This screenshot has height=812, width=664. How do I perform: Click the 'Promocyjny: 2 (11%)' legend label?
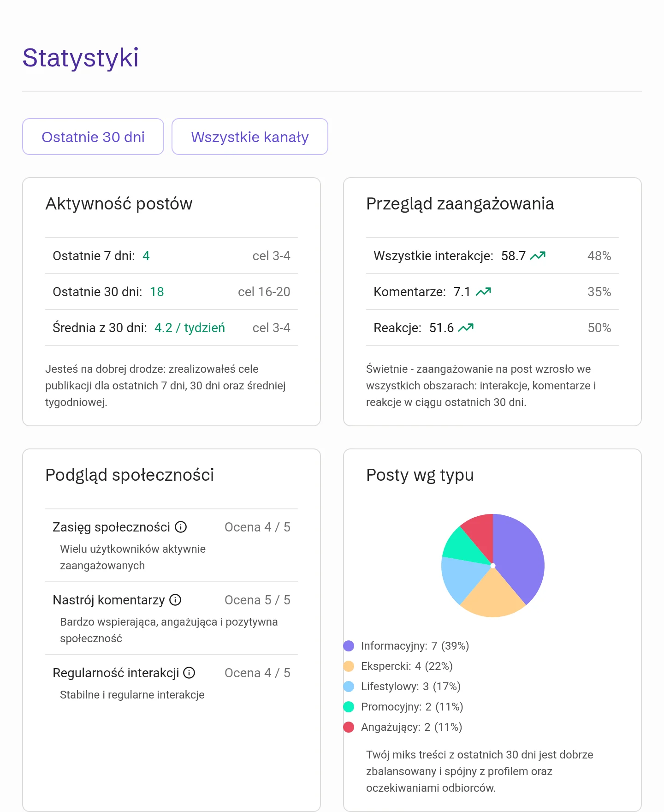click(412, 707)
